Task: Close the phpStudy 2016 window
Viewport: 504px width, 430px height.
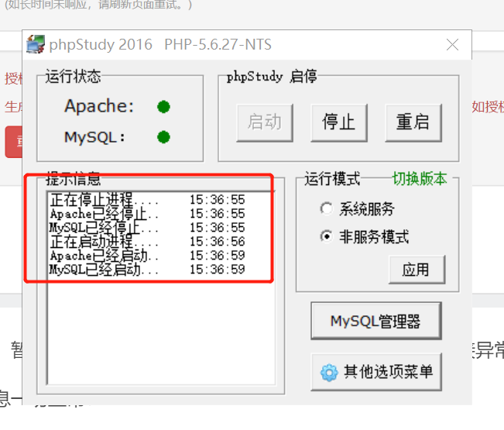Action: (452, 45)
